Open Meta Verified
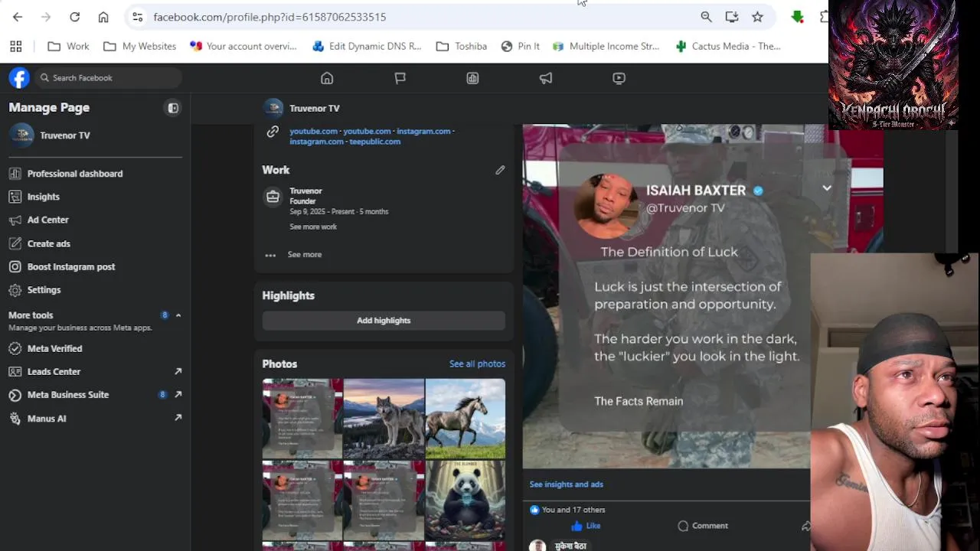 pos(95,348)
